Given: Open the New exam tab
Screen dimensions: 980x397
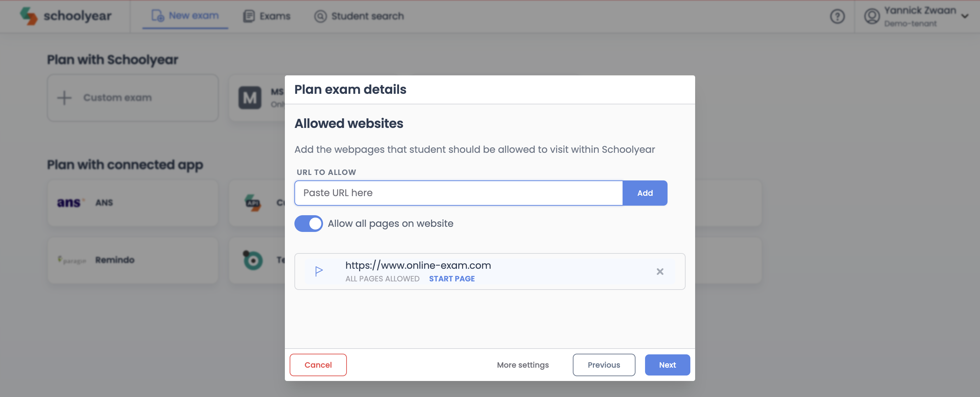Looking at the screenshot, I should pos(185,16).
